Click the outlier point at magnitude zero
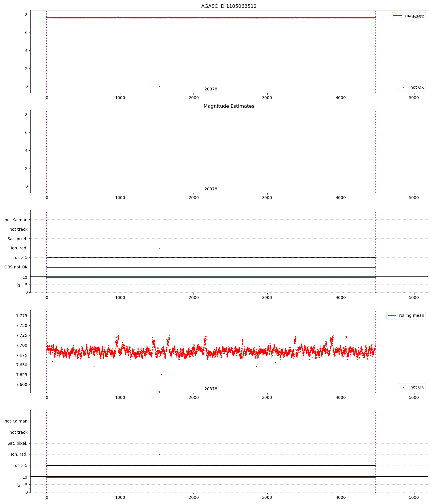Viewport: 432px width, 504px height. (159, 86)
